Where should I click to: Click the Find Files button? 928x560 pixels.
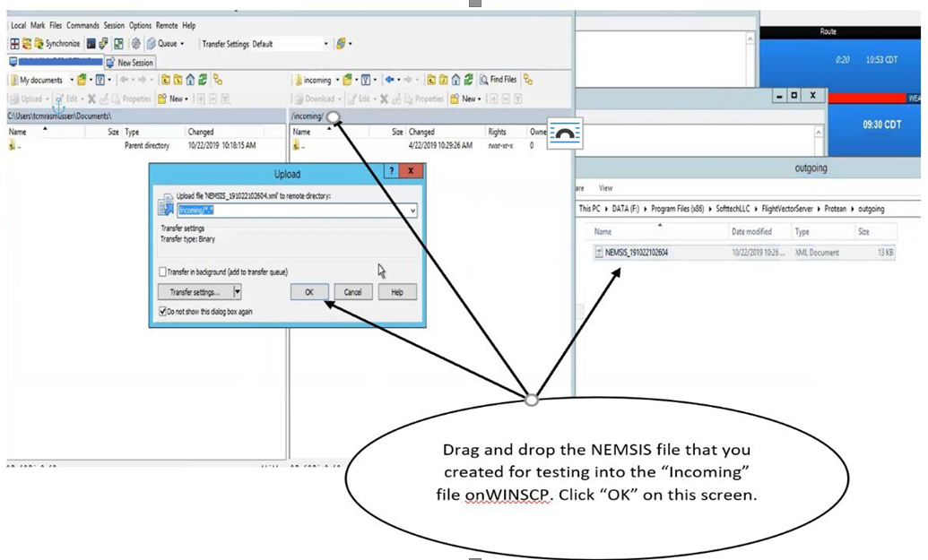pos(498,79)
